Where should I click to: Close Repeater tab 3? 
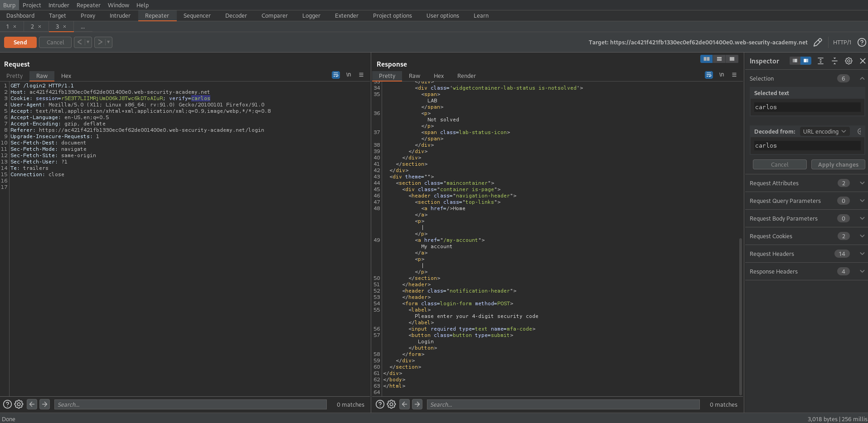(x=64, y=27)
